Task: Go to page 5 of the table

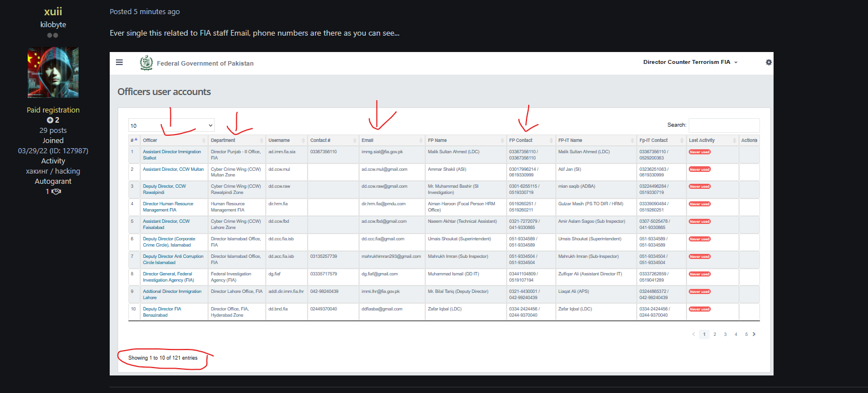Action: [746, 334]
